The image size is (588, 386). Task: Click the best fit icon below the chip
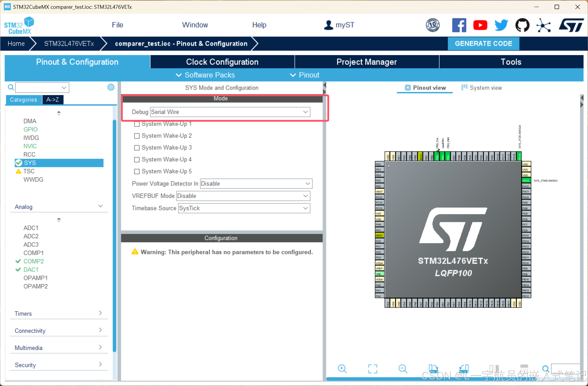tap(372, 369)
